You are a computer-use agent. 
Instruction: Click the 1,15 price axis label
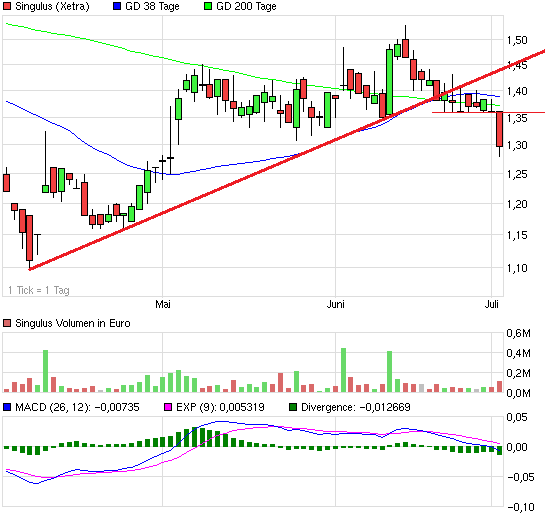click(x=517, y=235)
